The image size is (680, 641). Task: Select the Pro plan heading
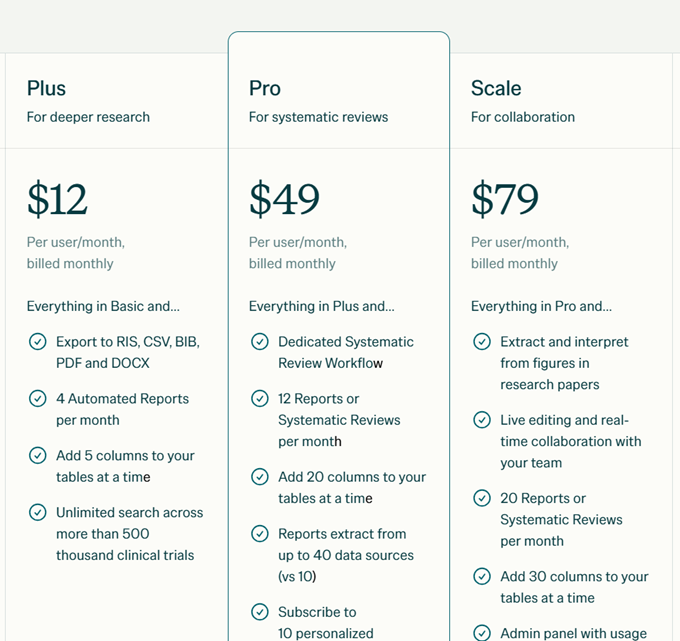pyautogui.click(x=265, y=88)
